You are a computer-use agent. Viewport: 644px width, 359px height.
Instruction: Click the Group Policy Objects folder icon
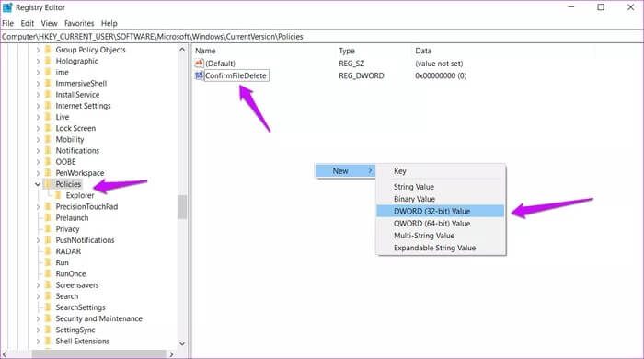tap(48, 50)
